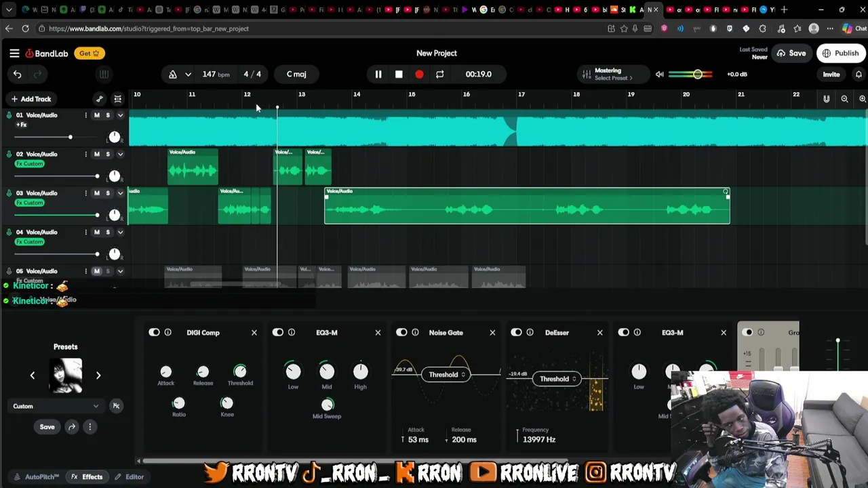Expand track 03 dropdown arrow
The image size is (868, 488).
point(120,193)
